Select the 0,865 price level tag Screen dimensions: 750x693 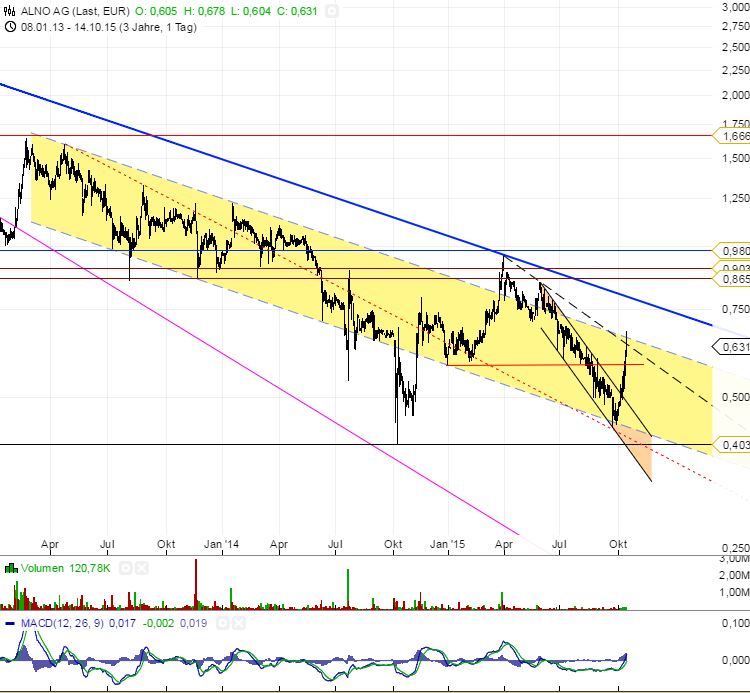[732, 279]
